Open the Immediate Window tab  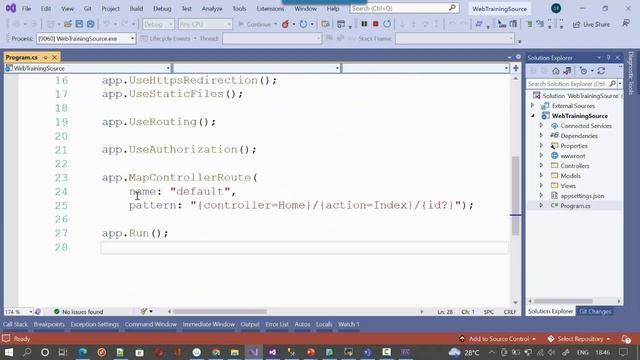(x=209, y=324)
